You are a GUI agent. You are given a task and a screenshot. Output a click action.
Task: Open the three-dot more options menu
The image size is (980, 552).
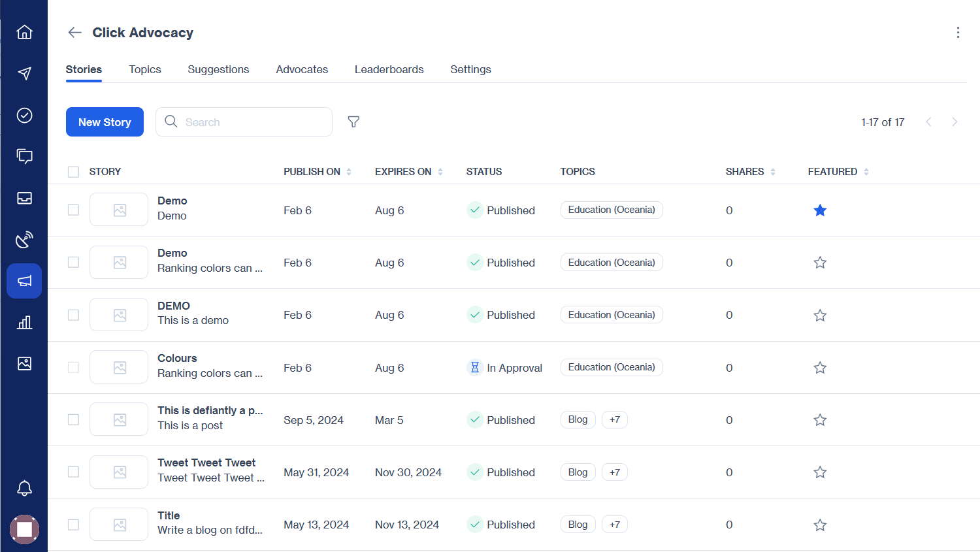[x=958, y=33]
